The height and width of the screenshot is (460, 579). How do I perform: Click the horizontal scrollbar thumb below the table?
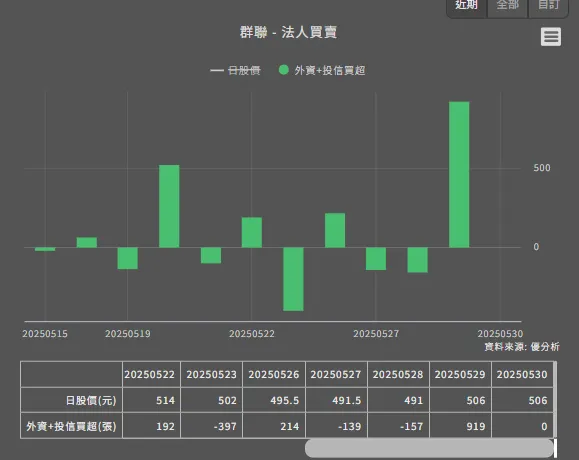tap(429, 448)
